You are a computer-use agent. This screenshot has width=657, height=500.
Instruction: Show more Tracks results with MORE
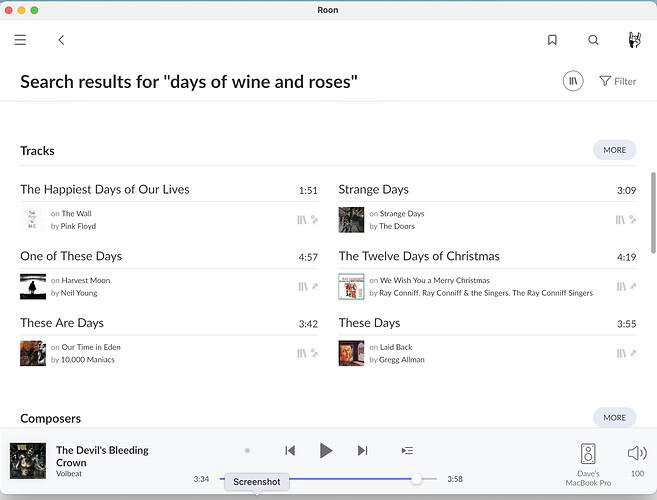pos(614,150)
